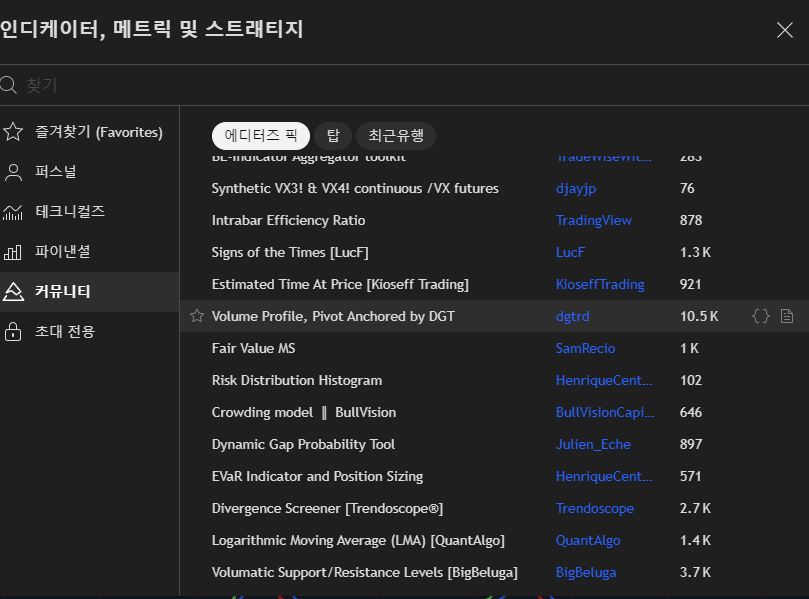This screenshot has width=809, height=599.
Task: Add EVaR Indicator and Position Sizing
Action: (x=317, y=476)
